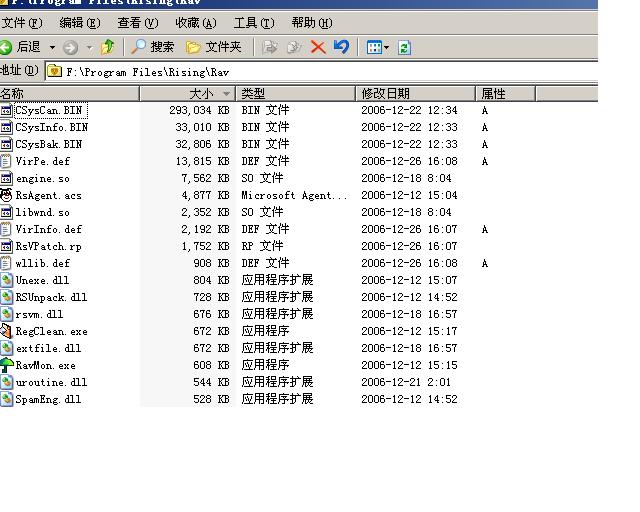Click the file name RegClean.exe

51,332
